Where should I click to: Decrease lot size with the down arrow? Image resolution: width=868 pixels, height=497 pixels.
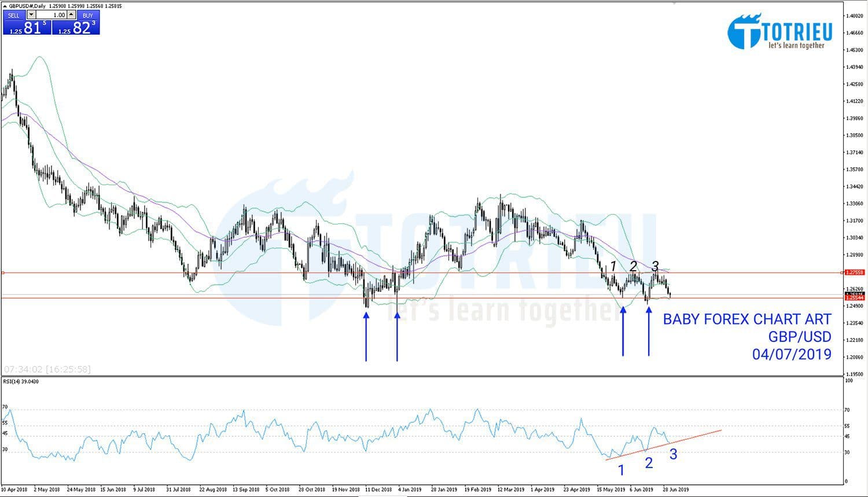31,14
